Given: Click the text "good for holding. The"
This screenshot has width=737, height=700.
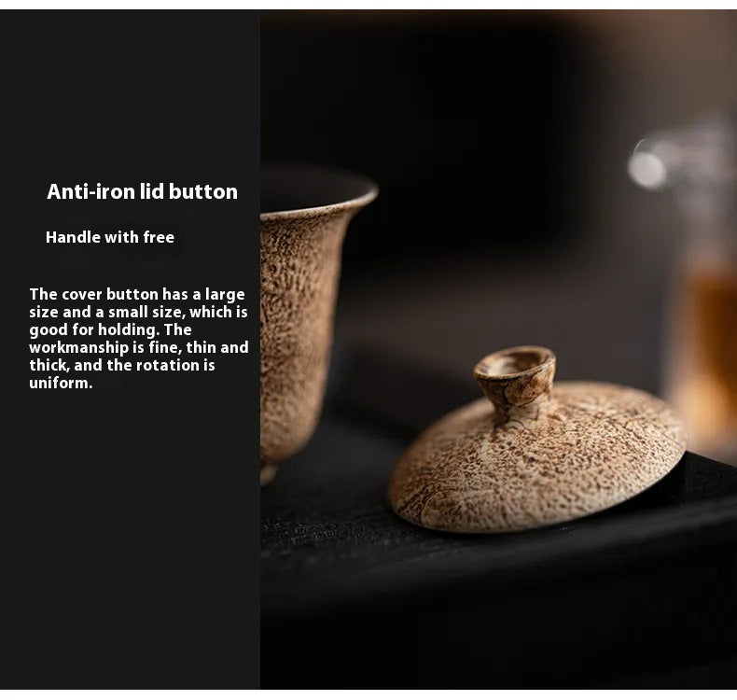Looking at the screenshot, I should point(110,330).
